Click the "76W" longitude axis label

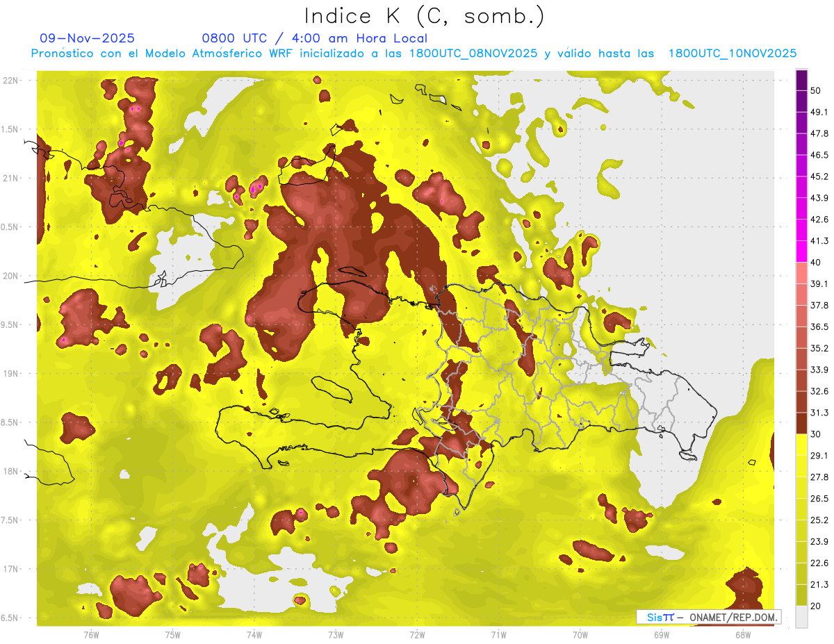pyautogui.click(x=91, y=634)
